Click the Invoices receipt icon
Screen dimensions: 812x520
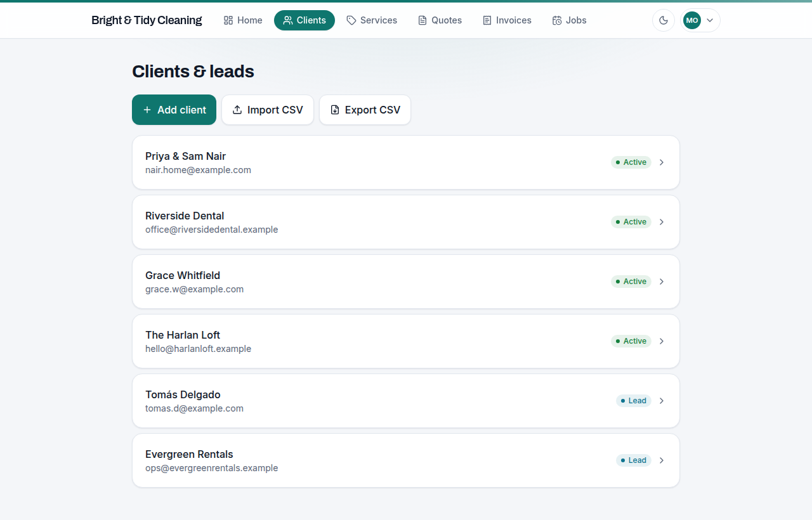(x=487, y=20)
